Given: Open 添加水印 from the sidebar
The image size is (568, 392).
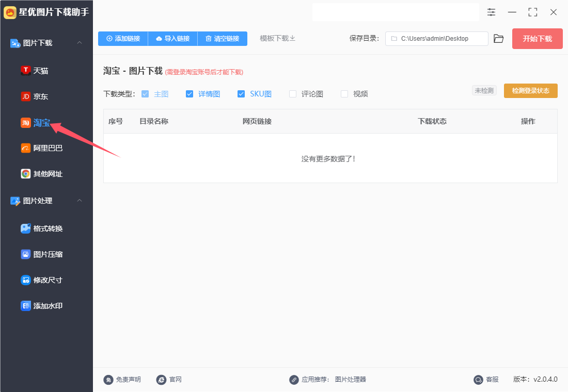Looking at the screenshot, I should [x=48, y=306].
